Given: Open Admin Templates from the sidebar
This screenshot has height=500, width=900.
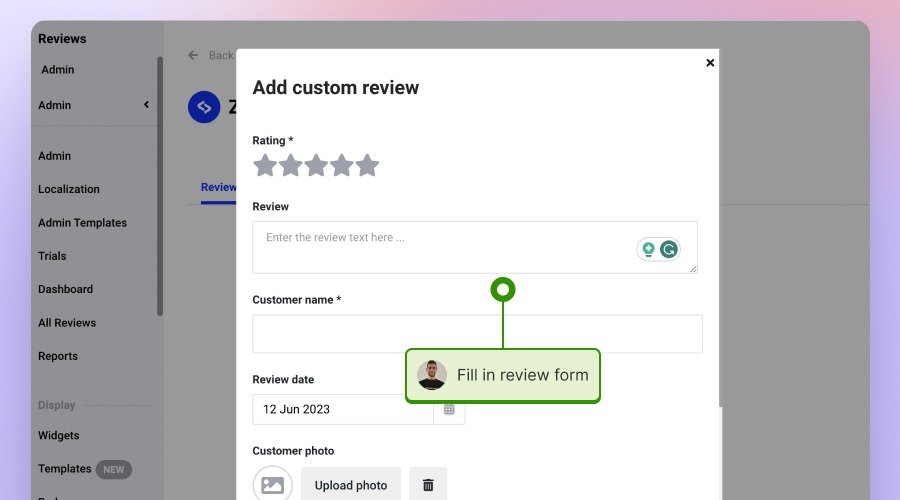Looking at the screenshot, I should point(82,223).
